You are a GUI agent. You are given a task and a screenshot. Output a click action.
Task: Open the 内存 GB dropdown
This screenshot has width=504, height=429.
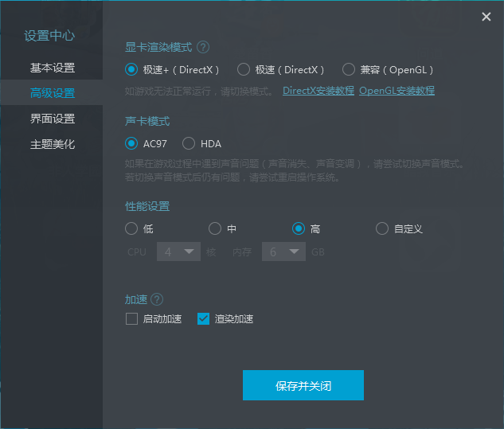[x=283, y=252]
